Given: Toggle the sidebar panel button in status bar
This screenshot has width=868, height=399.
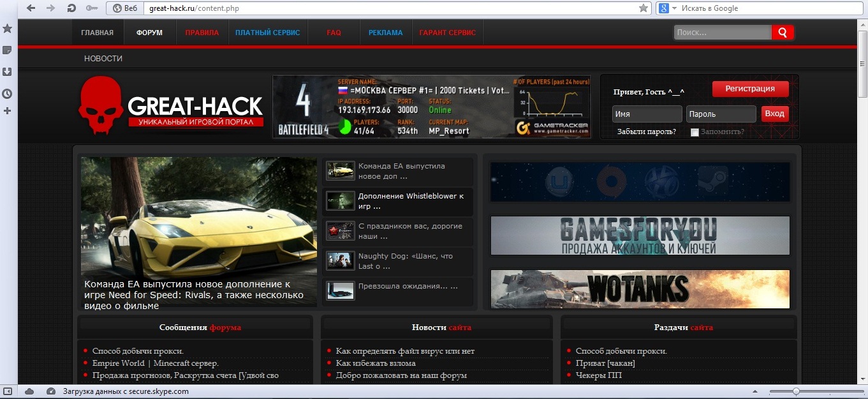Looking at the screenshot, I should 8,391.
